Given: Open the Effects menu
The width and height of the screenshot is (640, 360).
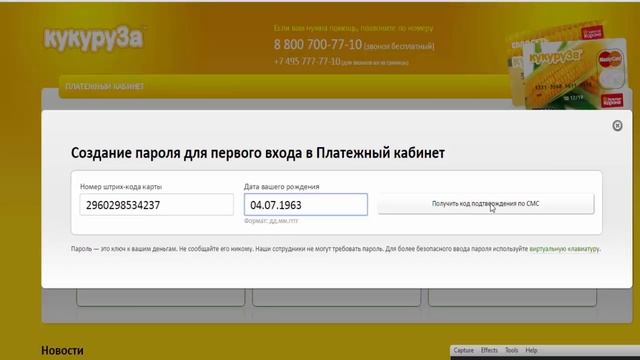Looking at the screenshot, I should coord(489,350).
